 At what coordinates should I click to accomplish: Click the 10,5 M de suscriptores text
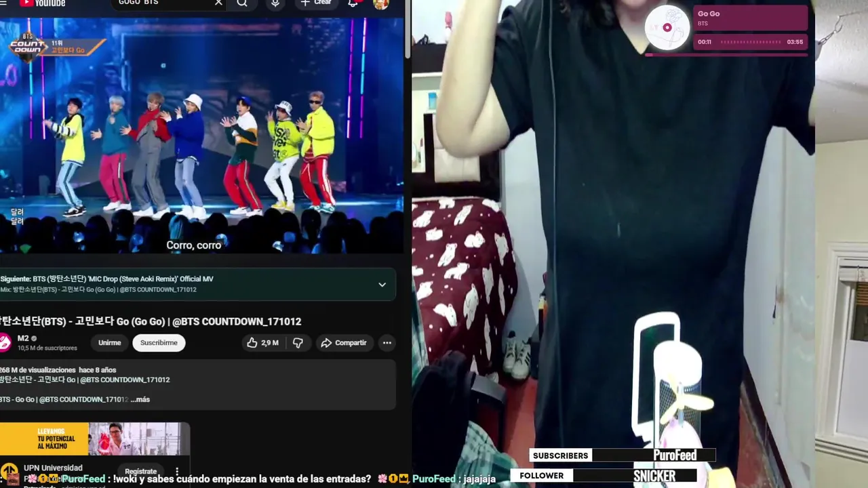click(47, 348)
